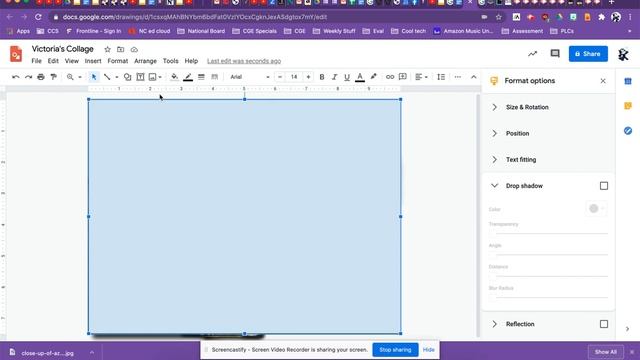Show more toolbar options

(x=458, y=77)
